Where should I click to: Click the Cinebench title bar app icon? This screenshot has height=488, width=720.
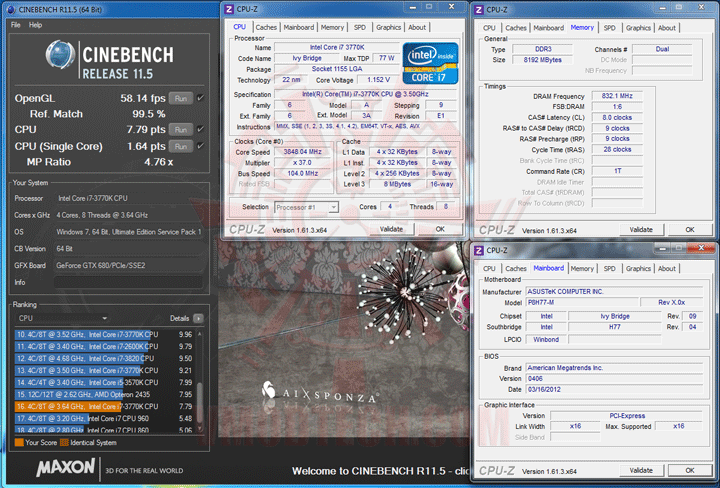coord(10,9)
